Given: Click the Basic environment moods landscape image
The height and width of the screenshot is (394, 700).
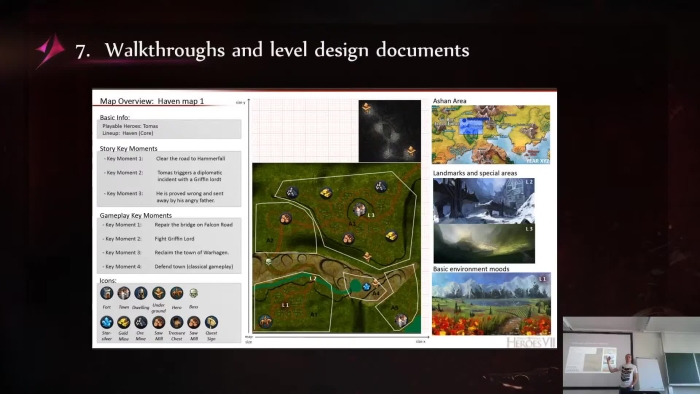Looking at the screenshot, I should pos(492,304).
